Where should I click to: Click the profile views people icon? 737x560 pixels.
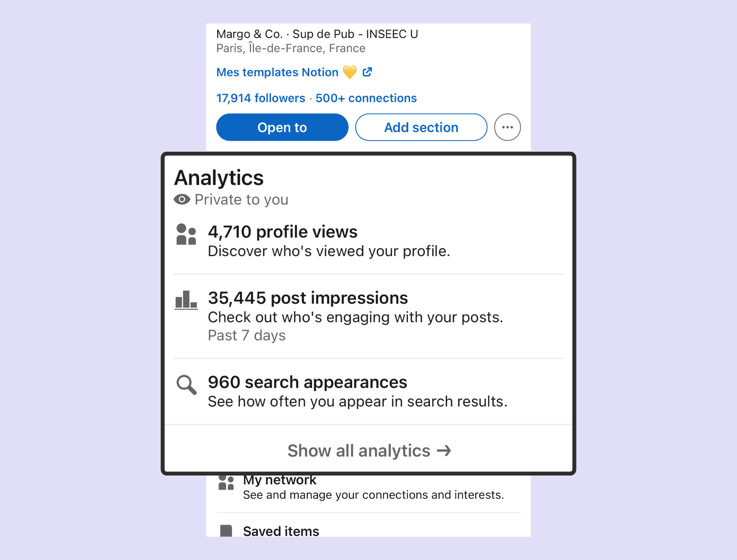[186, 234]
